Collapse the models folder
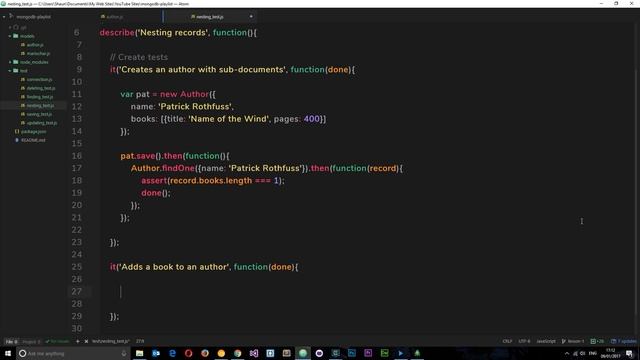This screenshot has height=360, width=640. (10, 36)
